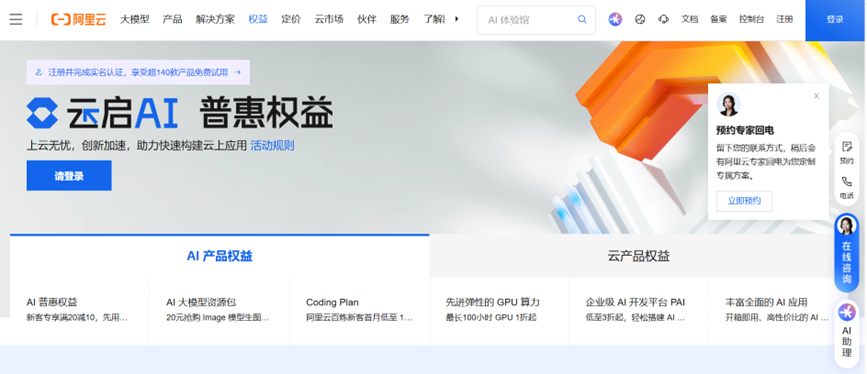Click the free trial registration banner

[138, 72]
